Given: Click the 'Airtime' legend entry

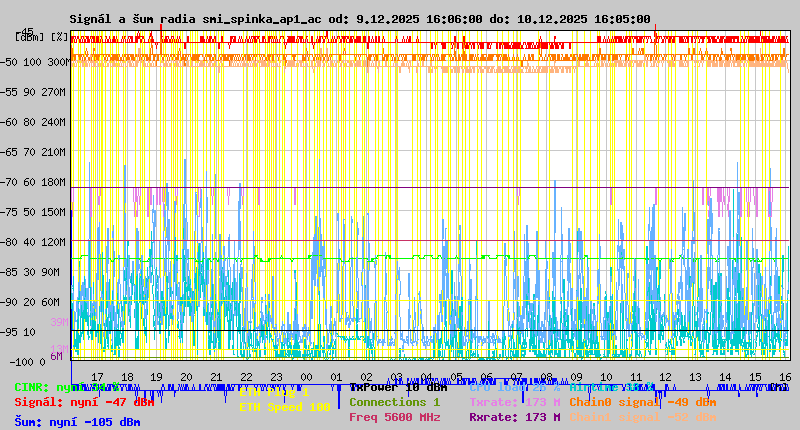Looking at the screenshot, I should pyautogui.click(x=612, y=388).
